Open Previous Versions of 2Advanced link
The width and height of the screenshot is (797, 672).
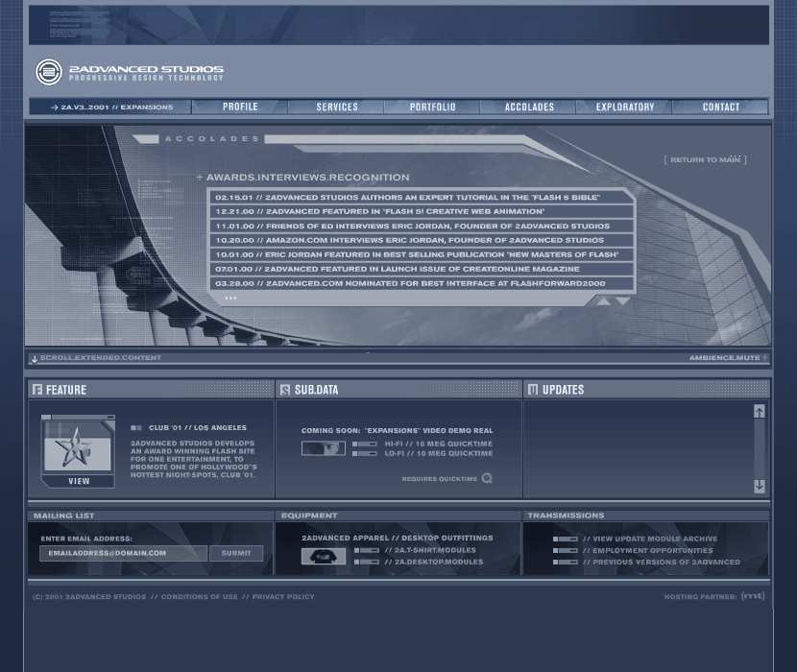tap(662, 563)
